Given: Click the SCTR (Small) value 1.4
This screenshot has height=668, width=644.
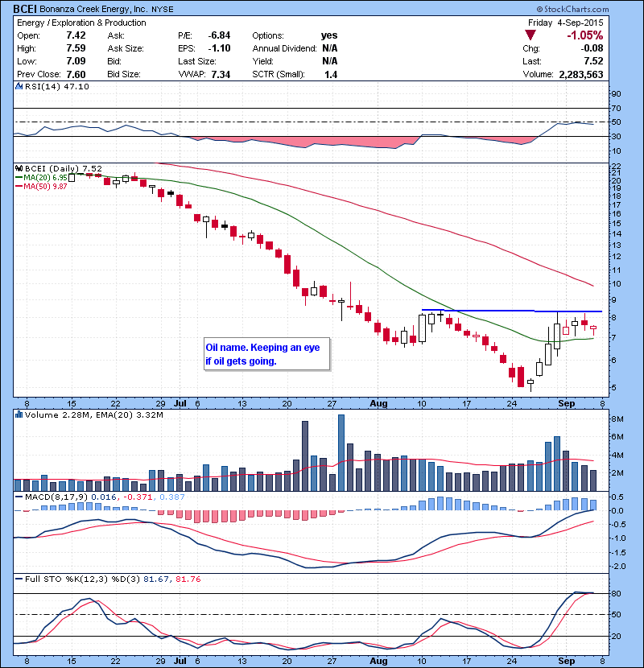Looking at the screenshot, I should point(331,74).
